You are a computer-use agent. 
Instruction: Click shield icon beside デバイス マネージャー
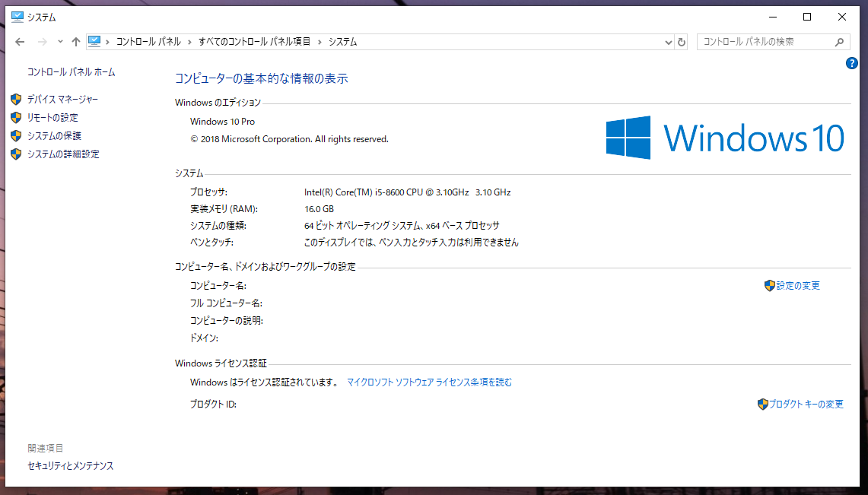coord(16,100)
